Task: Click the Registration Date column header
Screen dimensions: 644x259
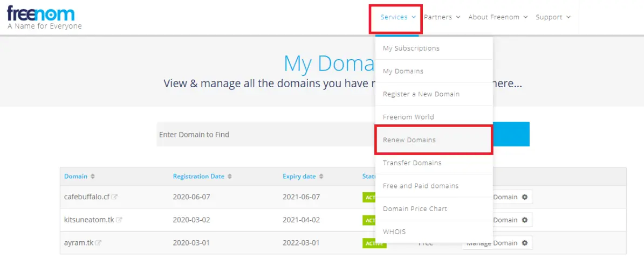Action: (198, 176)
